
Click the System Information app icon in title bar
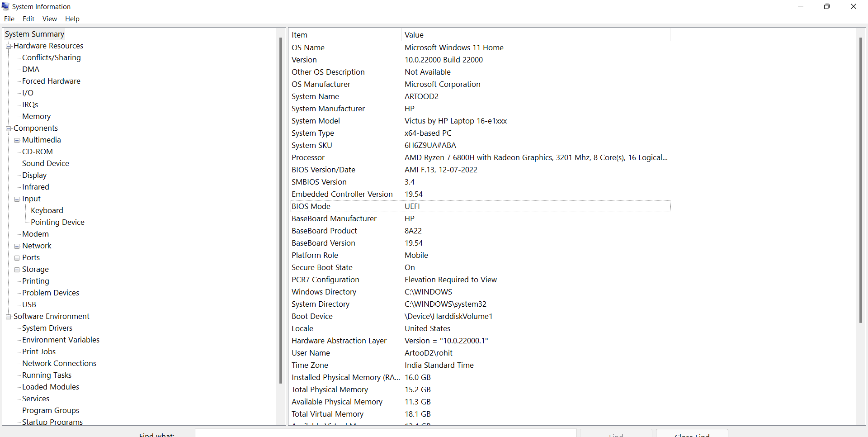5,6
